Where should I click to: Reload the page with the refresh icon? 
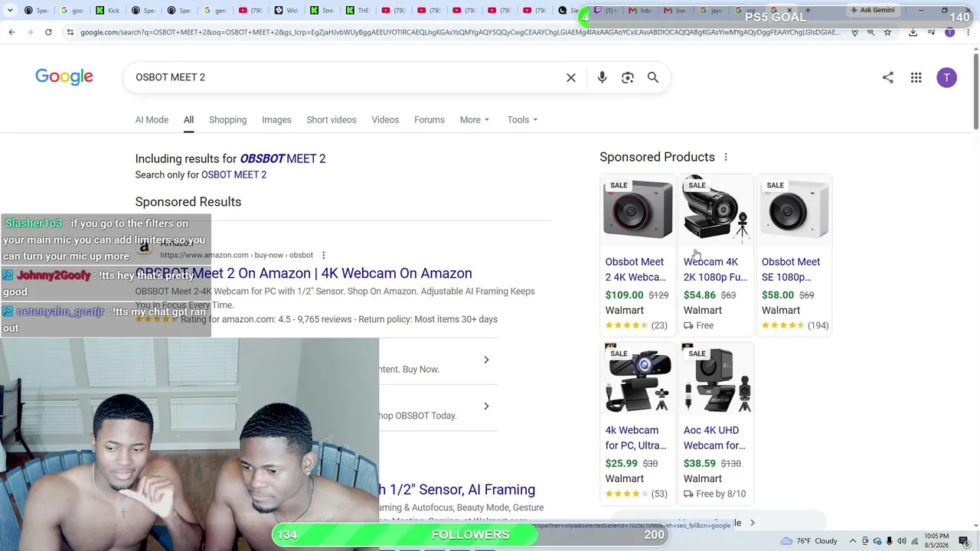click(48, 32)
